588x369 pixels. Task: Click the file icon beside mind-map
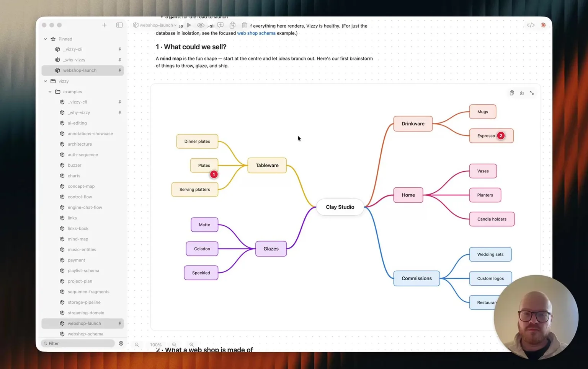tap(62, 239)
